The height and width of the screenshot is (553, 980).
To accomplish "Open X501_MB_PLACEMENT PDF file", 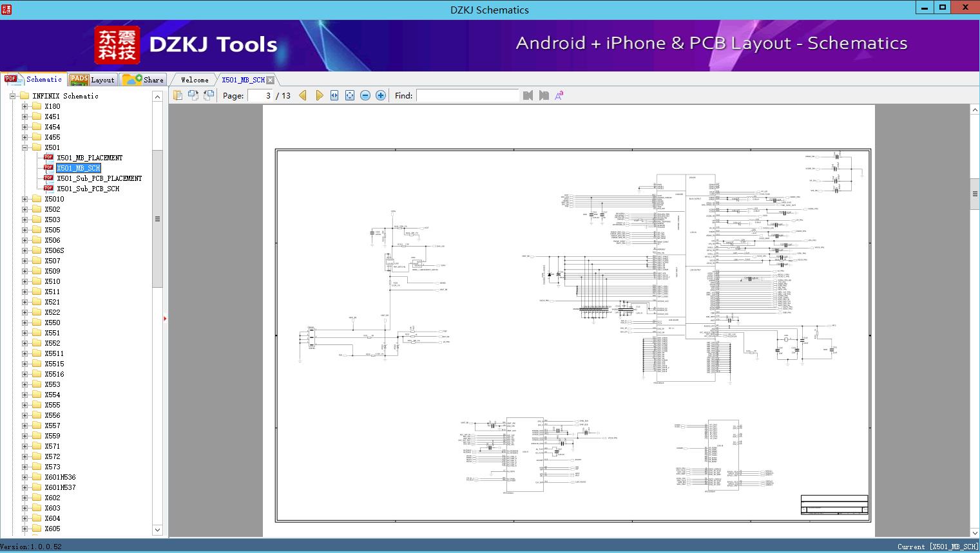I will pyautogui.click(x=89, y=158).
